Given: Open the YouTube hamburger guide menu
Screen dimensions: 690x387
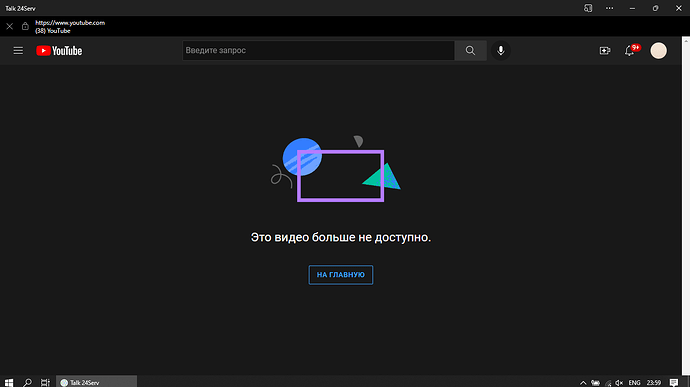Looking at the screenshot, I should click(x=18, y=51).
